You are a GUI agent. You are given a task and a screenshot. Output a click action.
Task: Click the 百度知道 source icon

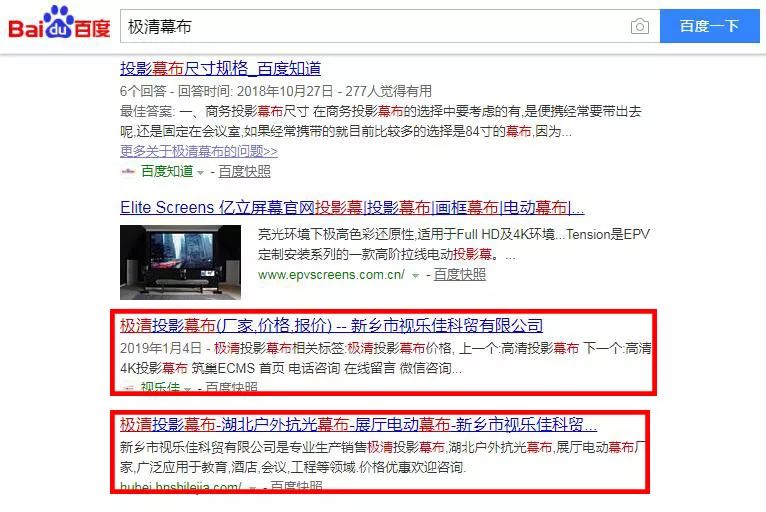128,171
